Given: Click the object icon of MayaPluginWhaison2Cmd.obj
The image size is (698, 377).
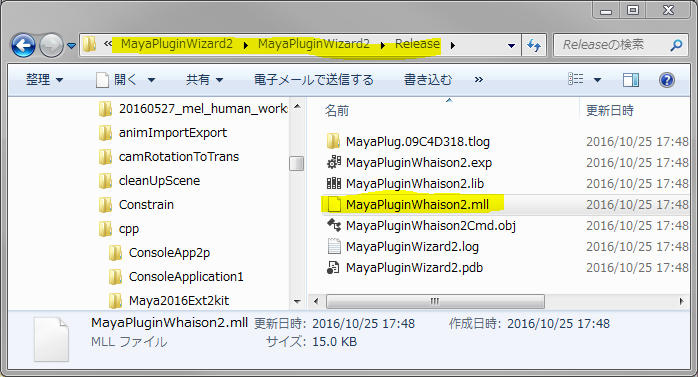Looking at the screenshot, I should (x=334, y=225).
